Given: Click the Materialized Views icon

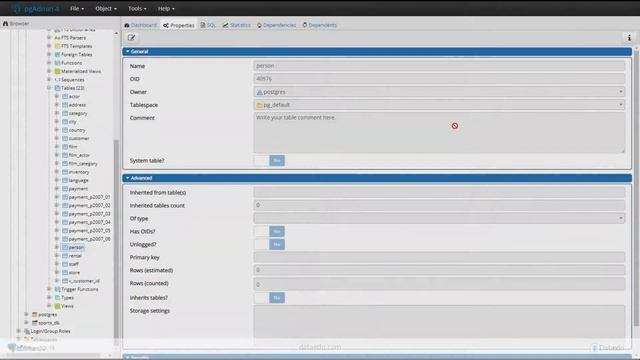Looking at the screenshot, I should tap(57, 71).
